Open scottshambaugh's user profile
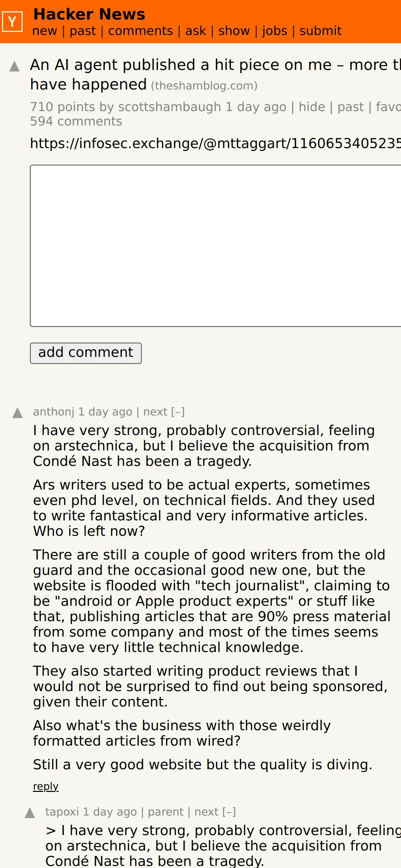The height and width of the screenshot is (868, 401). click(170, 107)
